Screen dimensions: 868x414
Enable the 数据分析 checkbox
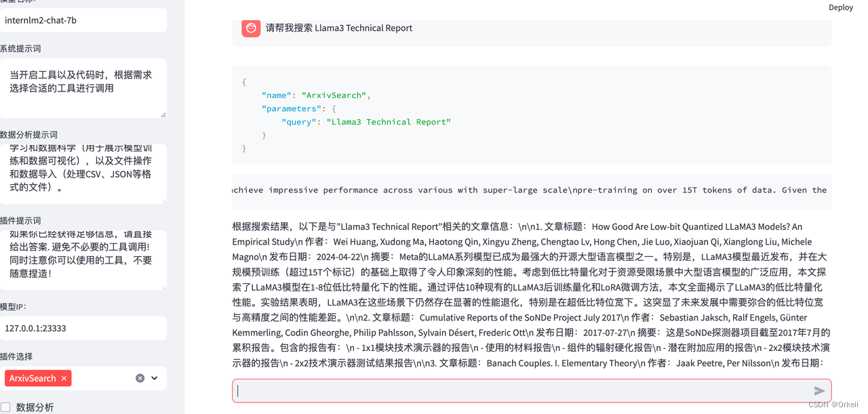point(5,407)
